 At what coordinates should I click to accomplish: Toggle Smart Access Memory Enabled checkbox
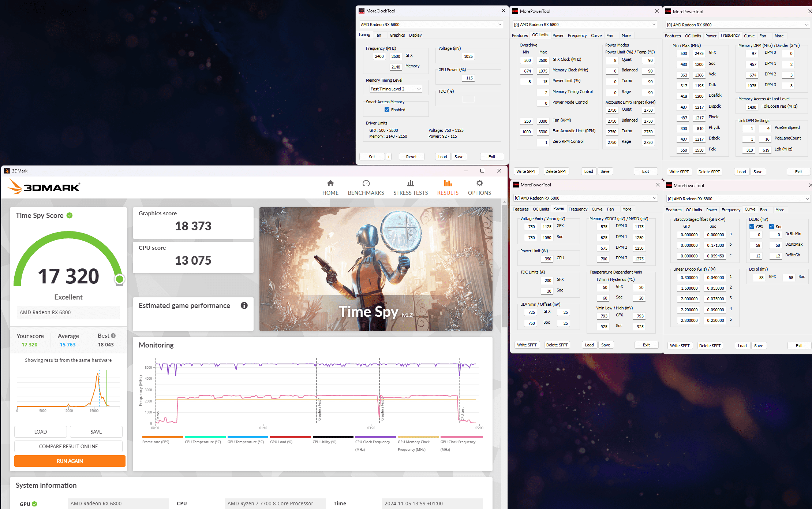click(x=387, y=110)
